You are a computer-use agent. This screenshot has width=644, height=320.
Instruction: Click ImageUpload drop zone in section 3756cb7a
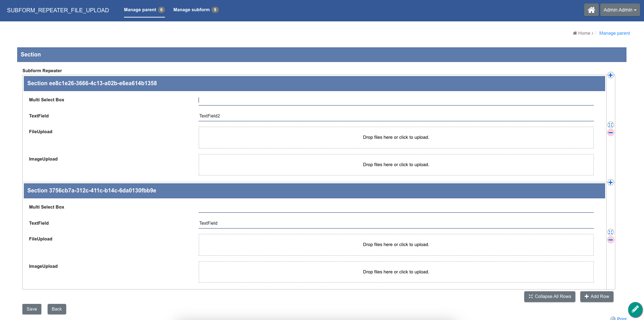(396, 272)
